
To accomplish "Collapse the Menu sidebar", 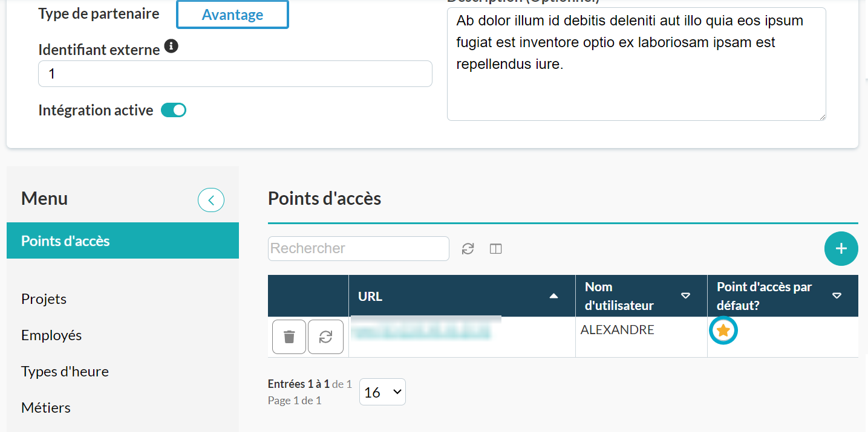I will (x=211, y=200).
